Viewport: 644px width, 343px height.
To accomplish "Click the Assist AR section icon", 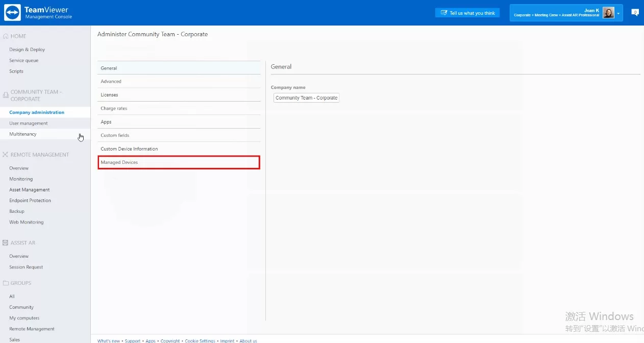I will [x=6, y=243].
